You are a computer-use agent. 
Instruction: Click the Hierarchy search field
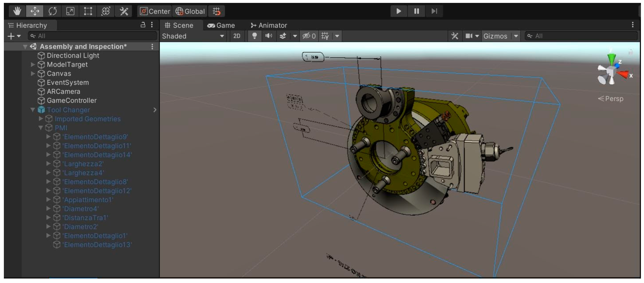click(92, 36)
